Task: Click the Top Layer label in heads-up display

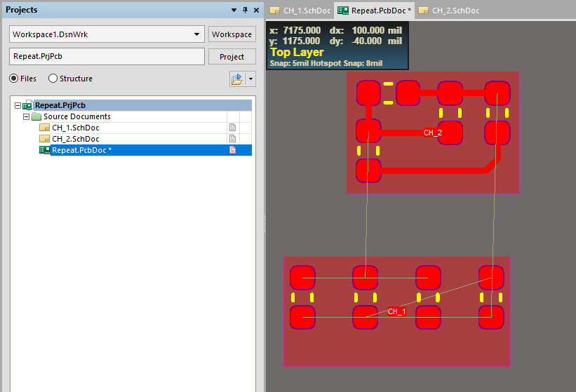Action: point(297,53)
